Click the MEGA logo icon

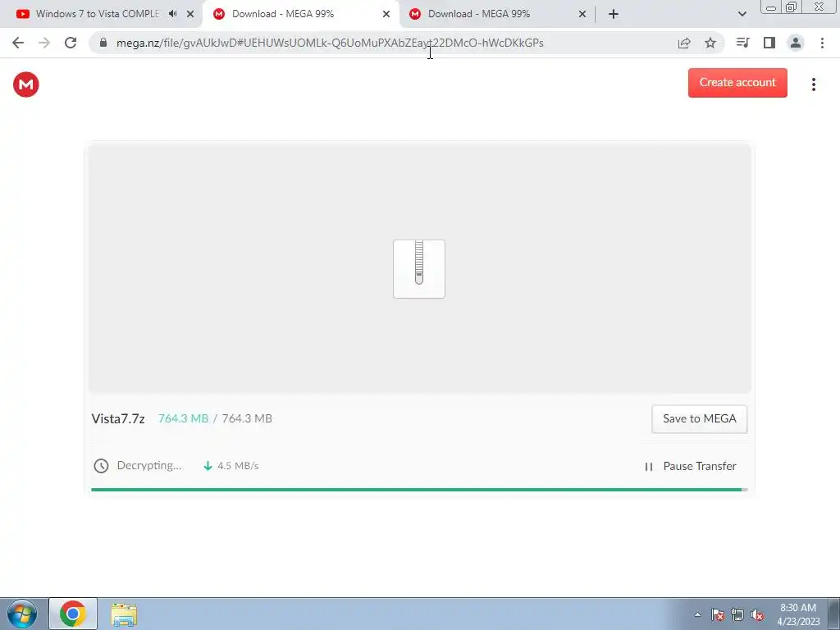tap(25, 84)
